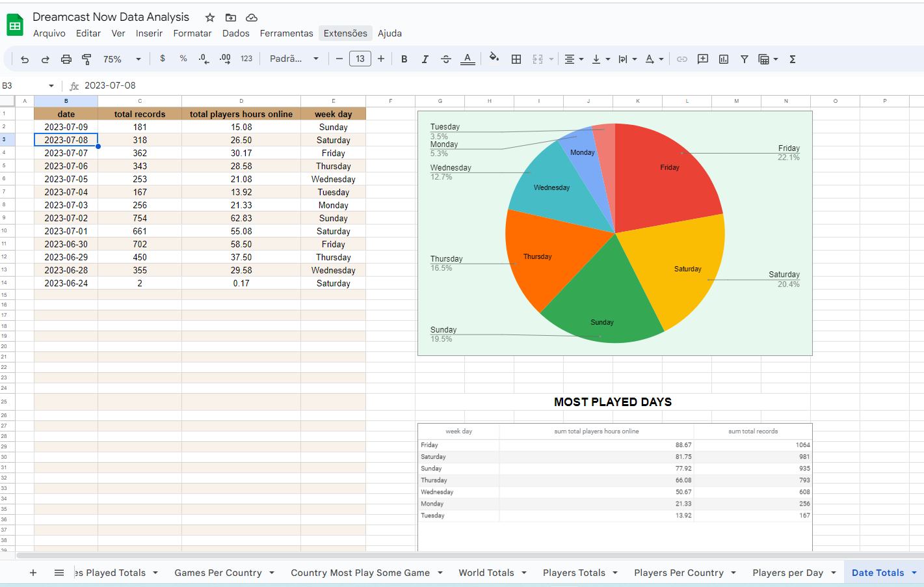Toggle strikethrough formatting
Viewport: 924px width, 587px height.
446,59
